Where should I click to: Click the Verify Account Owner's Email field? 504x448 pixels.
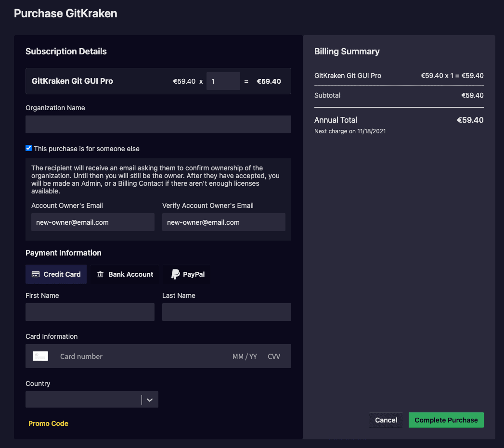point(223,222)
